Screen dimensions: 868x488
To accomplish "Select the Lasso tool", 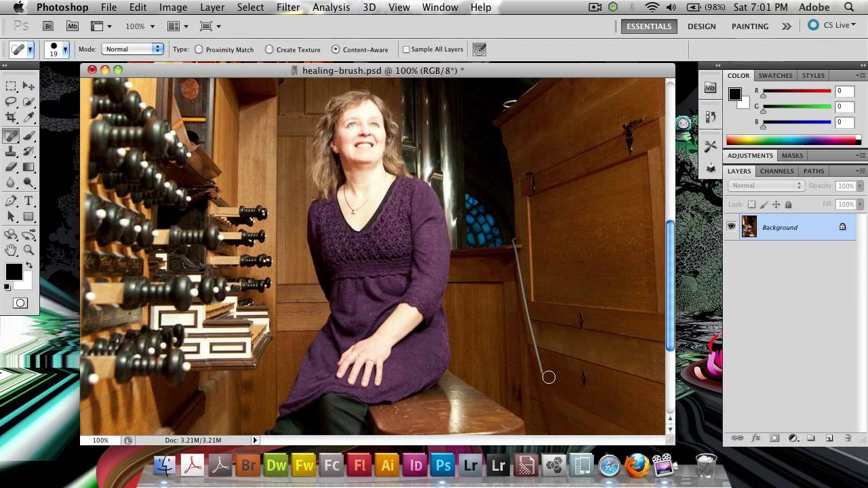I will click(x=11, y=102).
